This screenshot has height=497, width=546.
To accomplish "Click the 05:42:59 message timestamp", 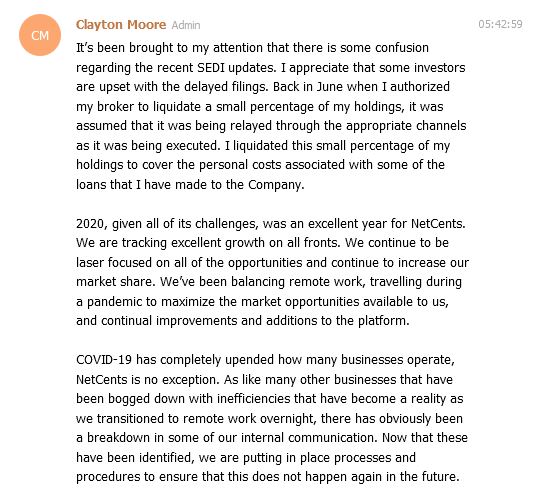I will pyautogui.click(x=500, y=24).
